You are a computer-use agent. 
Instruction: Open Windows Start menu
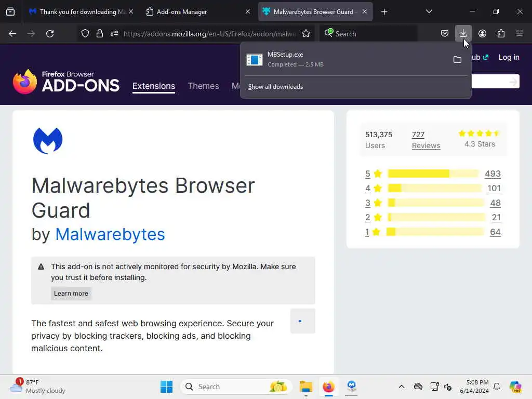166,387
